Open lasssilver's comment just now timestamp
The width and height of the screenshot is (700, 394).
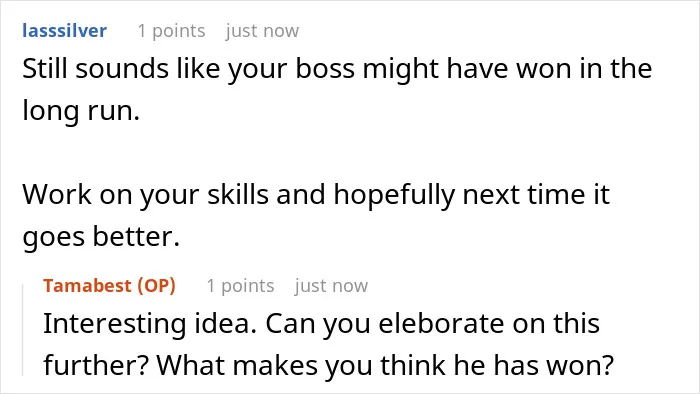pyautogui.click(x=262, y=31)
